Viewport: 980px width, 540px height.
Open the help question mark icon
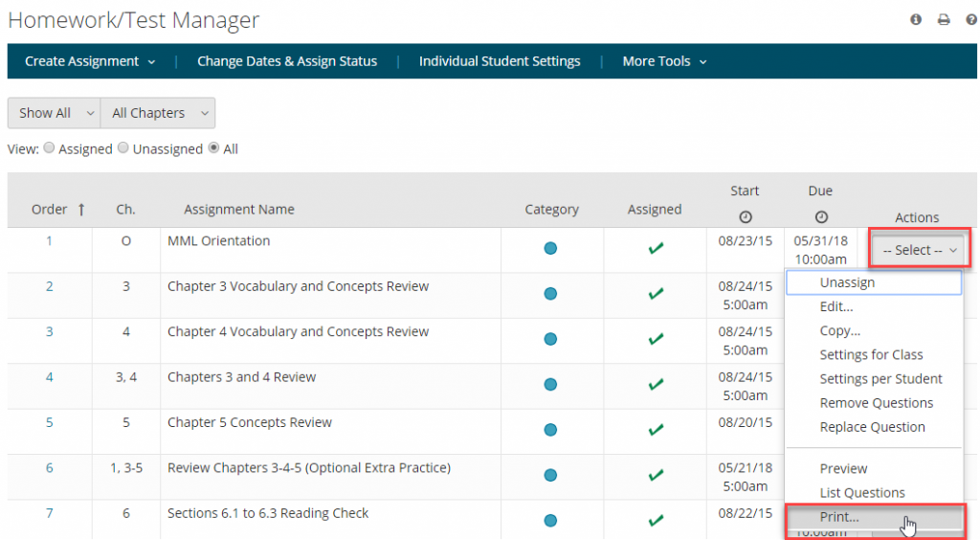(970, 19)
